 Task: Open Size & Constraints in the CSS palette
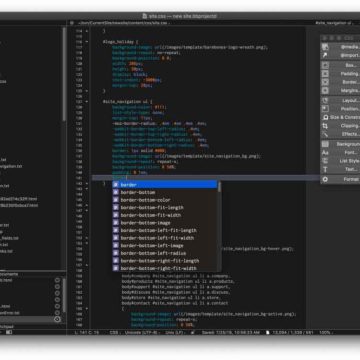[x=341, y=117]
